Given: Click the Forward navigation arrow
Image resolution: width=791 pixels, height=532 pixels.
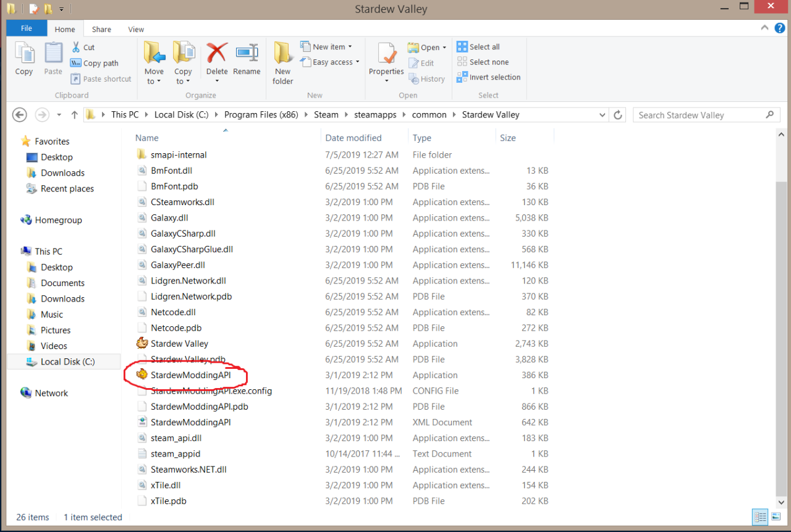Looking at the screenshot, I should [x=41, y=115].
